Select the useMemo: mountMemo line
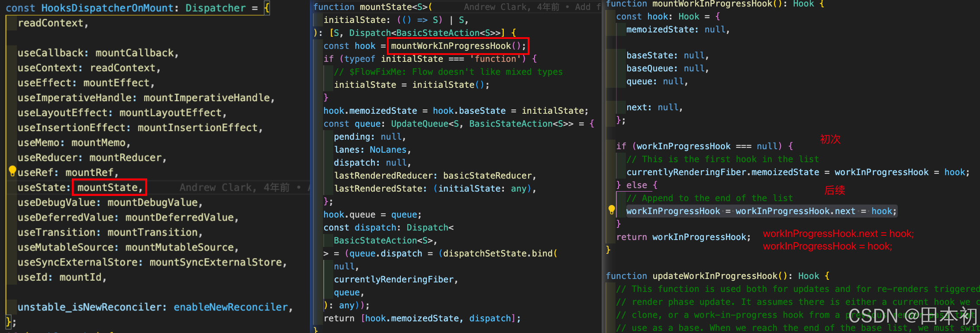The image size is (980, 333). (x=74, y=143)
